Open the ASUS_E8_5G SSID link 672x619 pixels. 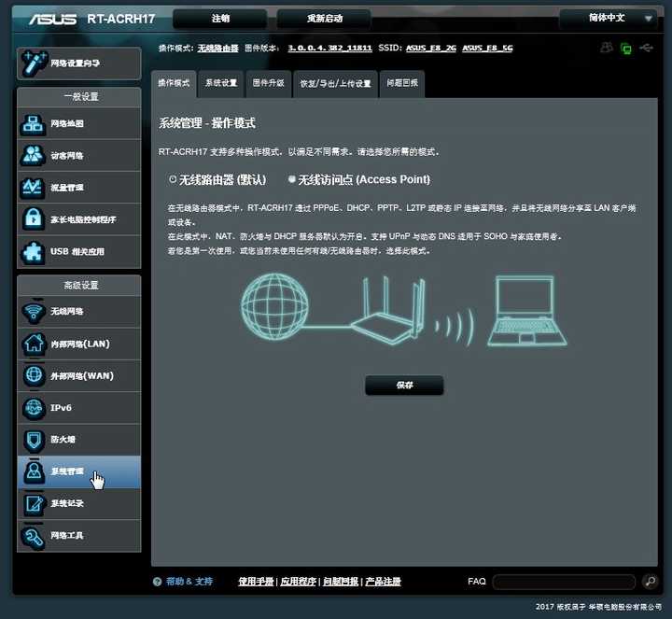pos(488,48)
